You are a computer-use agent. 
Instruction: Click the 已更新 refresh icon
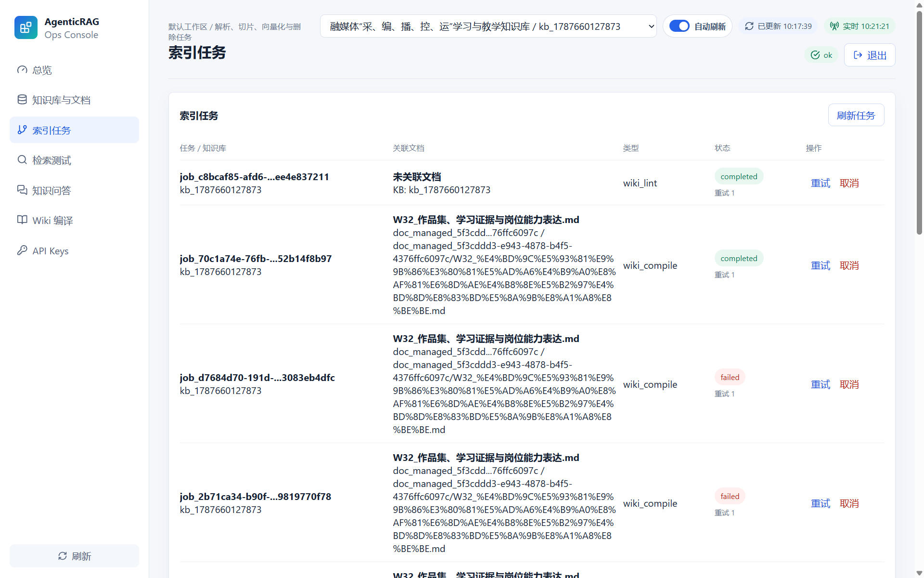pyautogui.click(x=749, y=26)
